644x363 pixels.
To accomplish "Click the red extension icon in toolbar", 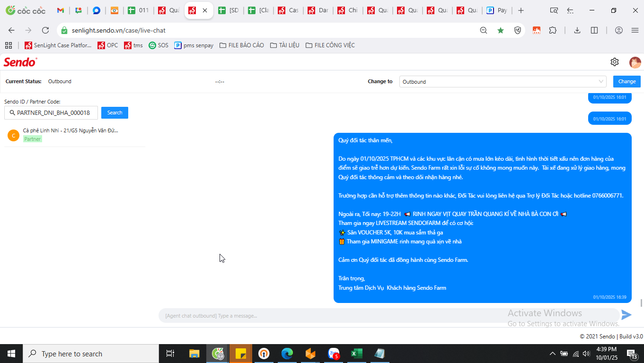I will (537, 30).
